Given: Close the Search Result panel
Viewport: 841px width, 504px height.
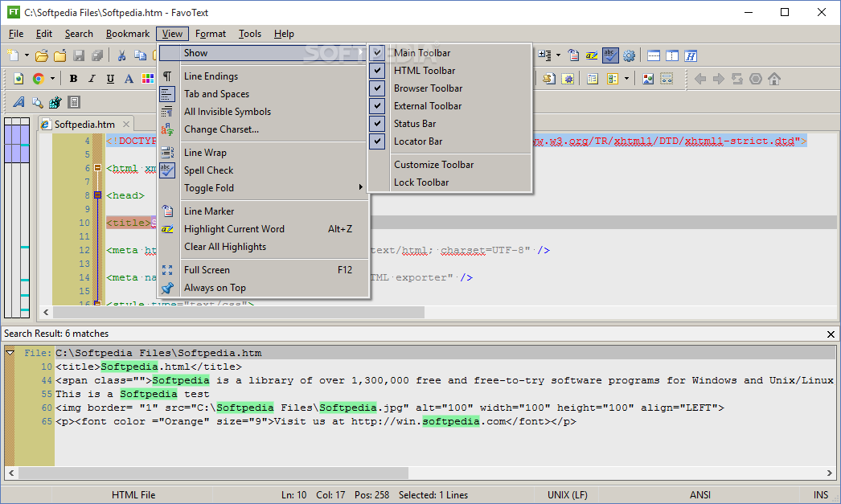Looking at the screenshot, I should pyautogui.click(x=831, y=334).
